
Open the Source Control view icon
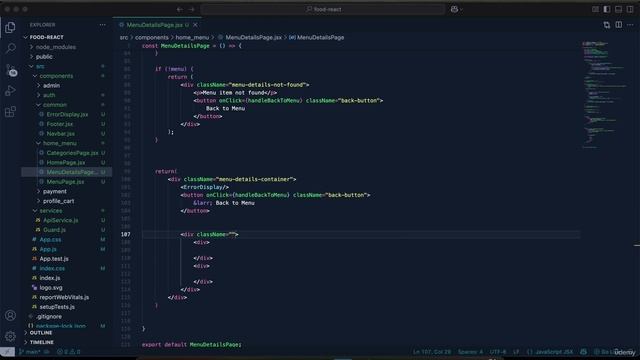(x=11, y=70)
